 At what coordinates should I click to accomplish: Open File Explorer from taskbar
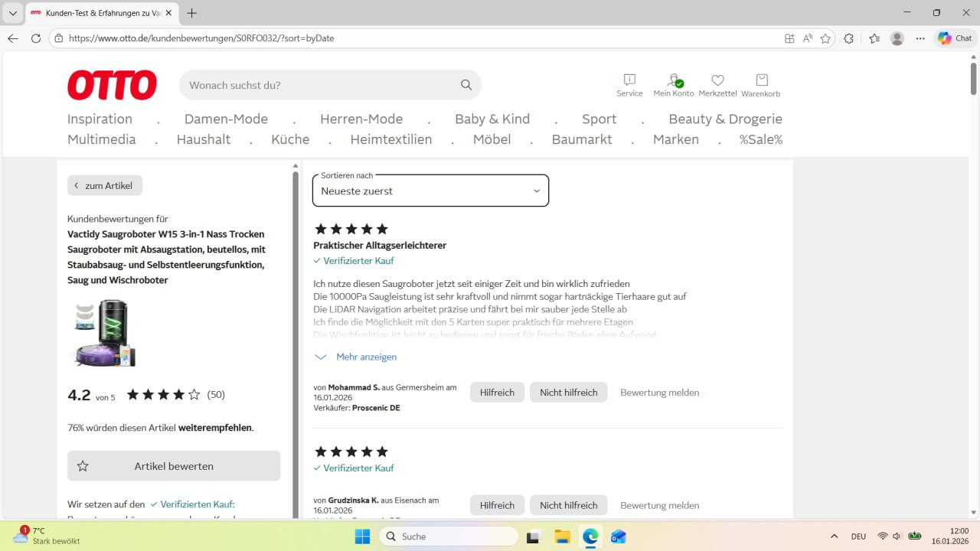coord(562,536)
